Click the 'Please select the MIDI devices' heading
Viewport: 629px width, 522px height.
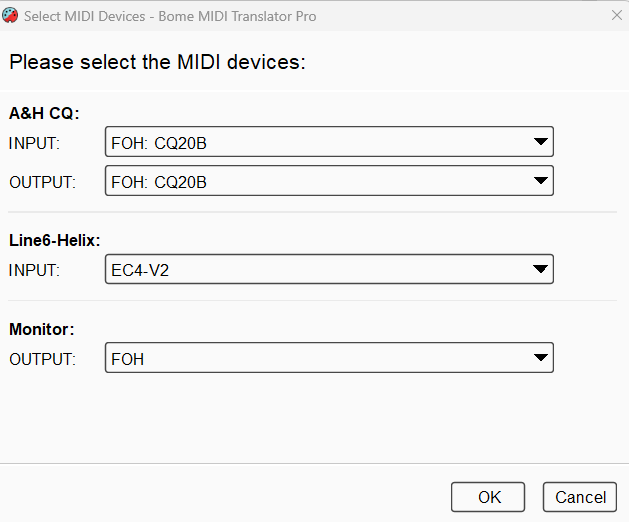tap(157, 62)
